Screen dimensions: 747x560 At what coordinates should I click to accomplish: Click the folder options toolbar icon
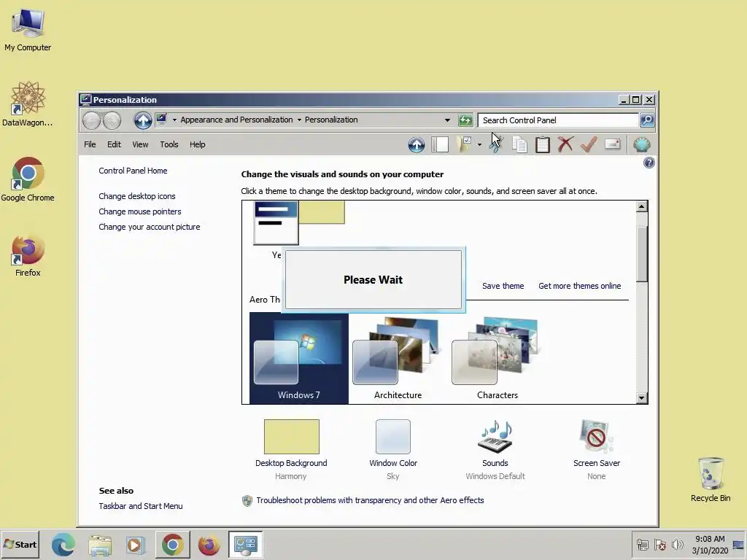click(x=465, y=144)
